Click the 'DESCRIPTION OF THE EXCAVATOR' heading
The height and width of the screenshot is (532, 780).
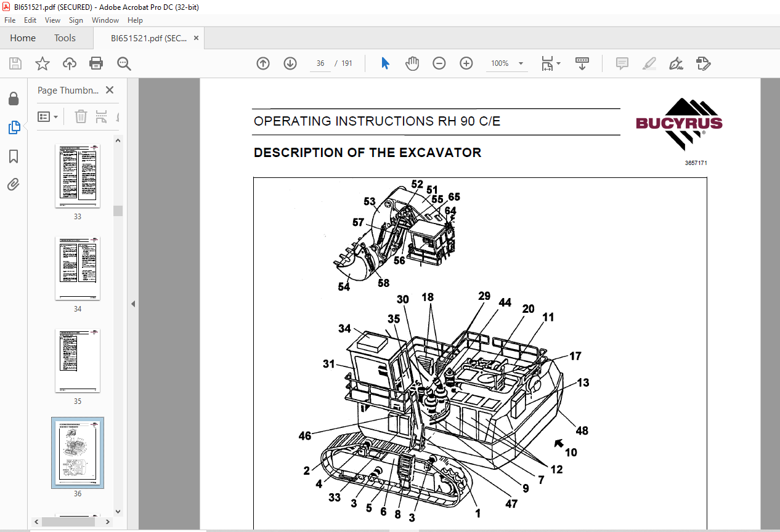pyautogui.click(x=367, y=153)
